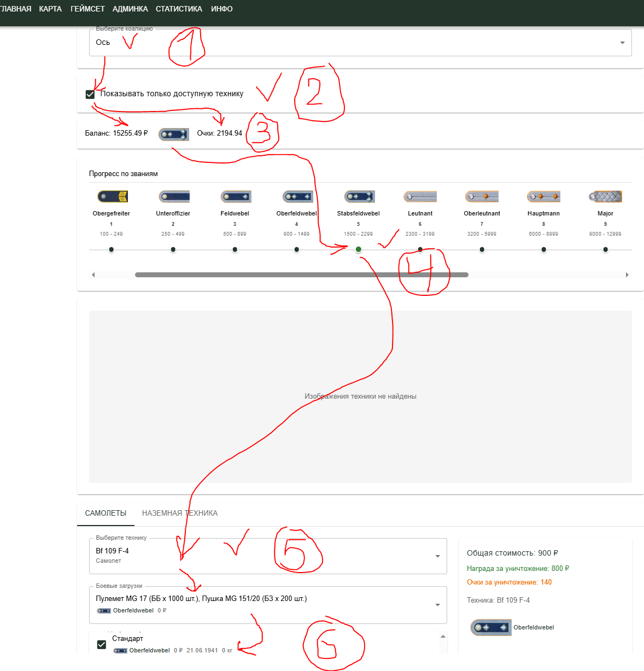Go to the 'КАРТА' page

(50, 9)
